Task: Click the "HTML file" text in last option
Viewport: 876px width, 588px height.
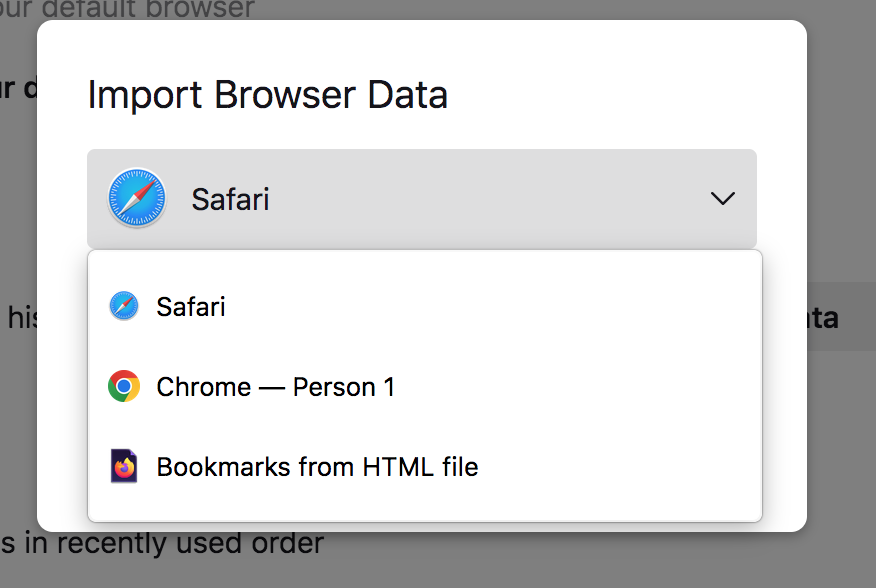Action: (x=421, y=466)
